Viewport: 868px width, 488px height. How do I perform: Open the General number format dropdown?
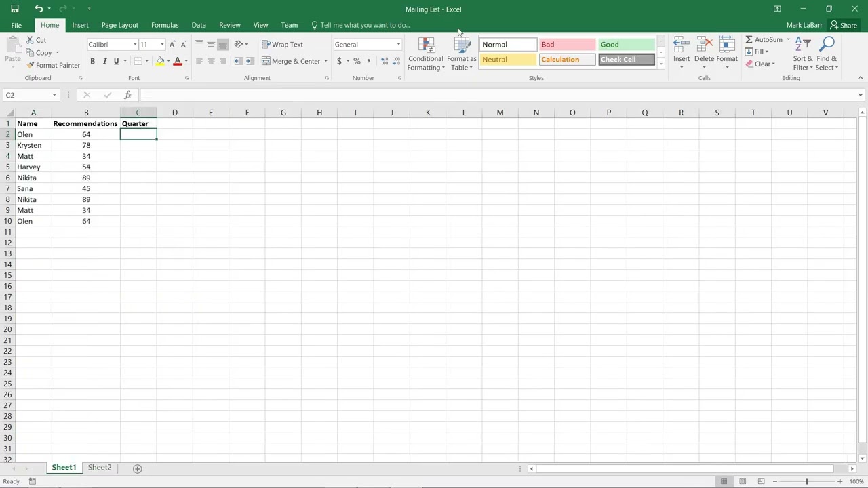point(399,45)
